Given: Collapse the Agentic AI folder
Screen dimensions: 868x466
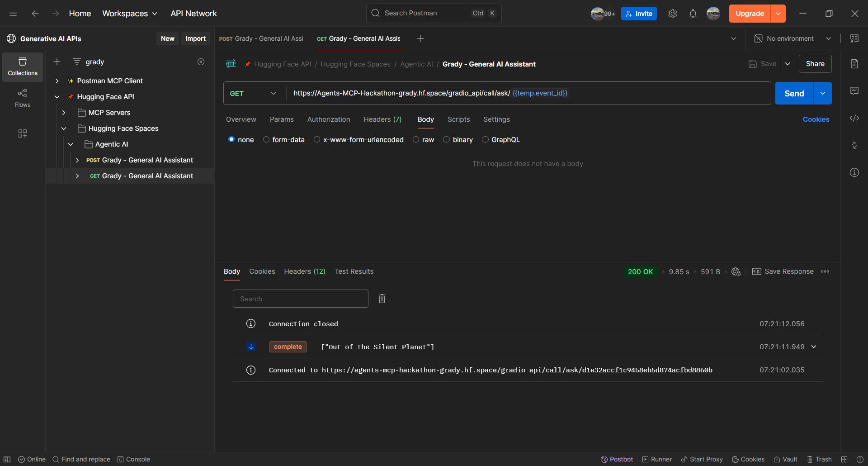Looking at the screenshot, I should [x=71, y=144].
